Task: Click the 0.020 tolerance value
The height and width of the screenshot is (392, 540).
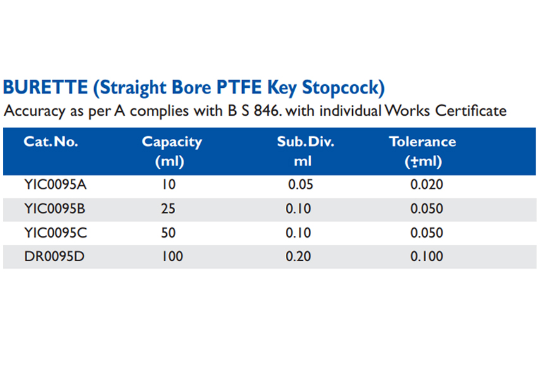Action: pyautogui.click(x=427, y=185)
